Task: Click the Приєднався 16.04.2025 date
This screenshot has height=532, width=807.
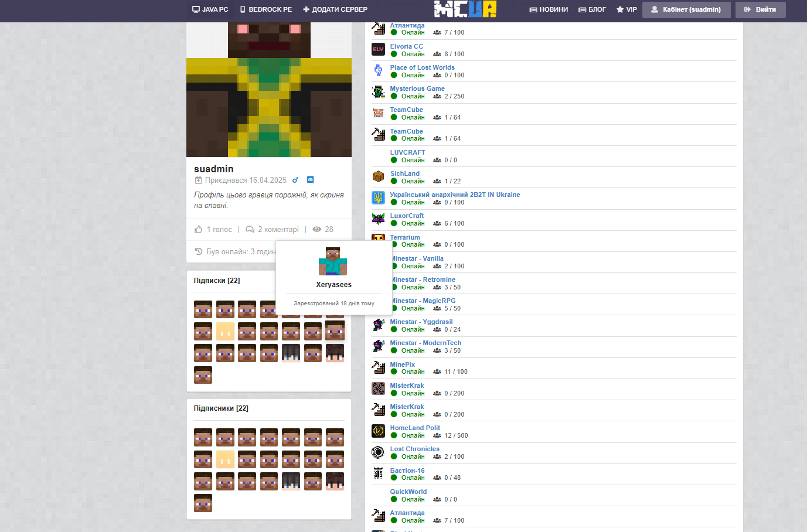Action: pyautogui.click(x=246, y=180)
